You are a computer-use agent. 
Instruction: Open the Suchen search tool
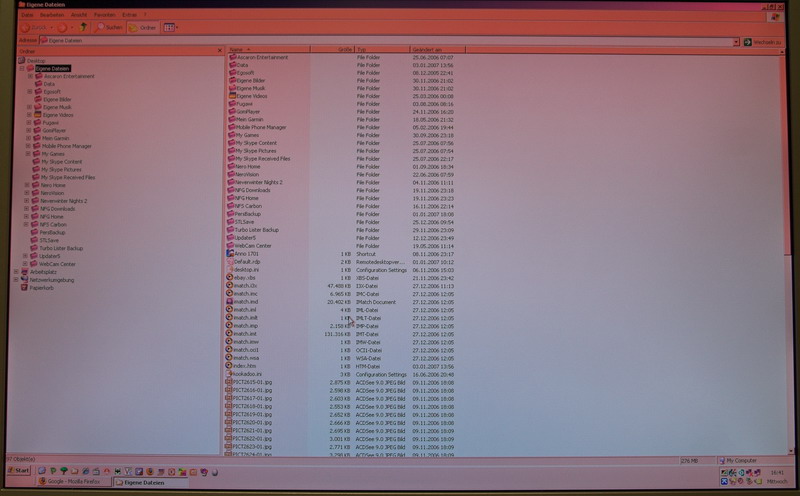coord(111,28)
